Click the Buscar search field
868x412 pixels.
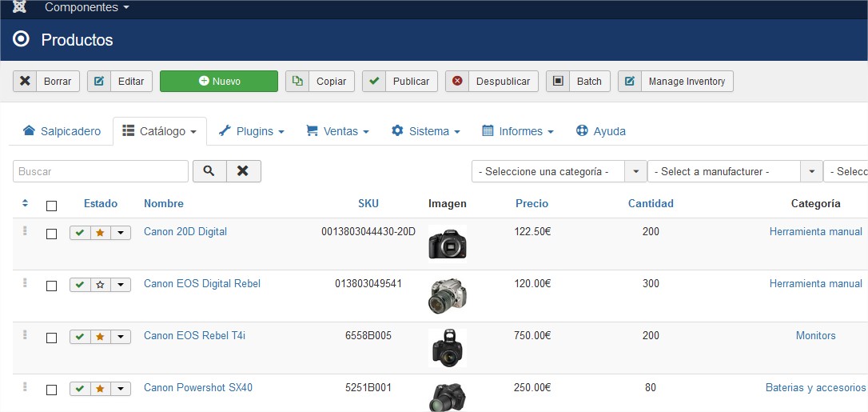(x=101, y=171)
